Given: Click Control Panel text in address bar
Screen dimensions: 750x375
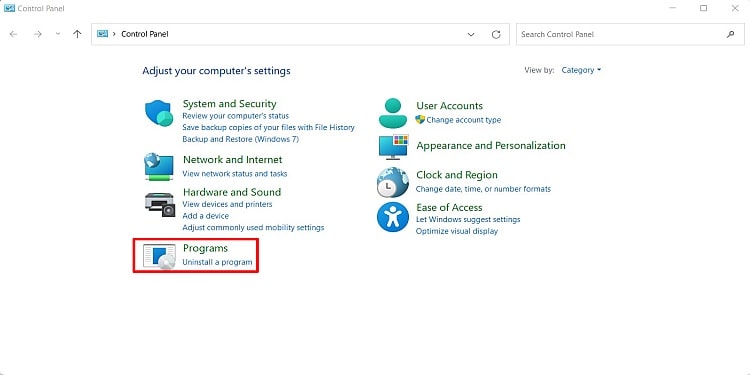Looking at the screenshot, I should click(x=145, y=34).
